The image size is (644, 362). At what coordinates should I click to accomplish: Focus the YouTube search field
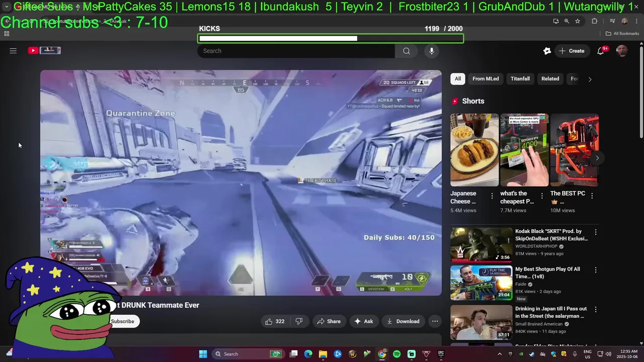(x=296, y=51)
